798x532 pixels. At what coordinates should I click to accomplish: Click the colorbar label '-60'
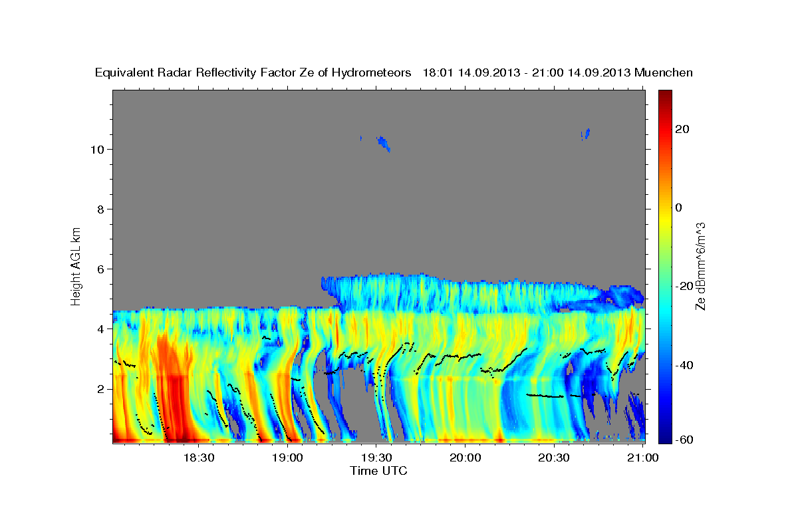[x=684, y=440]
